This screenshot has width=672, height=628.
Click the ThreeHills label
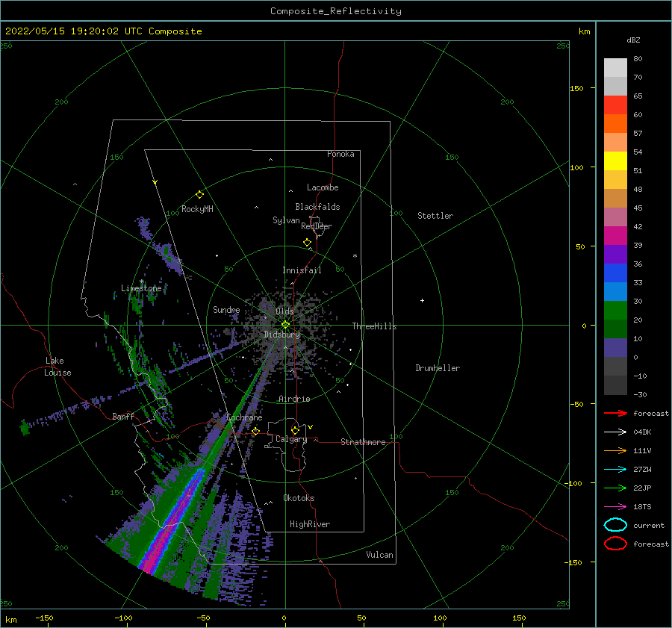375,326
